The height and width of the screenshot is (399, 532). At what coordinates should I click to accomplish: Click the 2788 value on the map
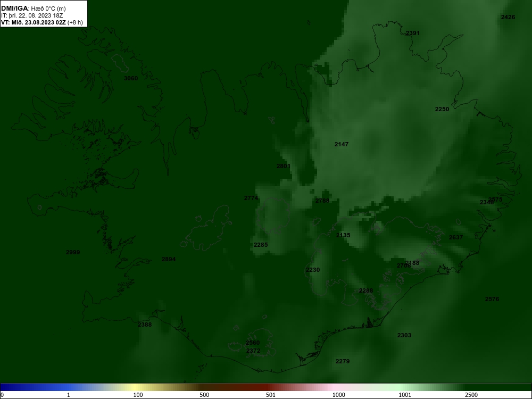pos(322,201)
